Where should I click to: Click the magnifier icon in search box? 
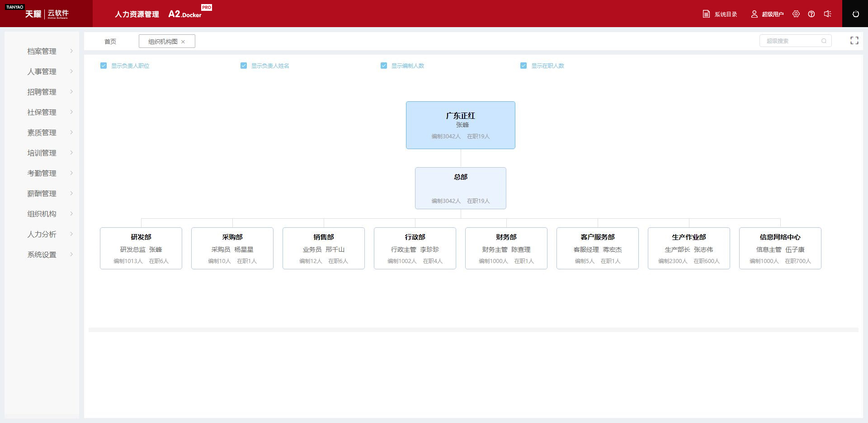pos(824,41)
